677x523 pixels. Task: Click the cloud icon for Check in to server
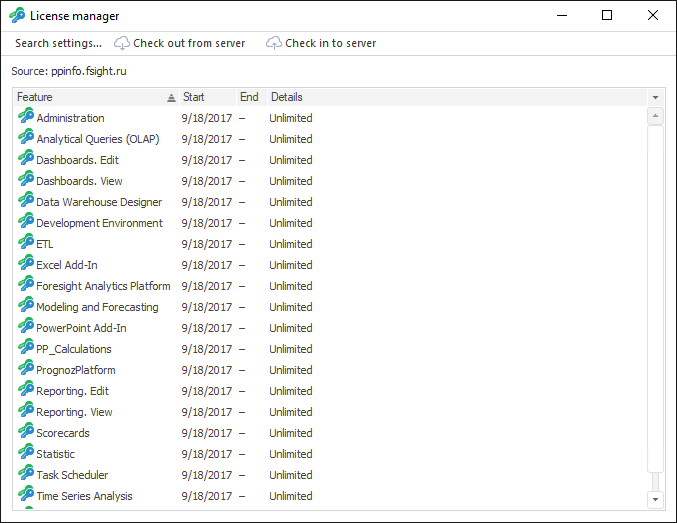pos(274,43)
